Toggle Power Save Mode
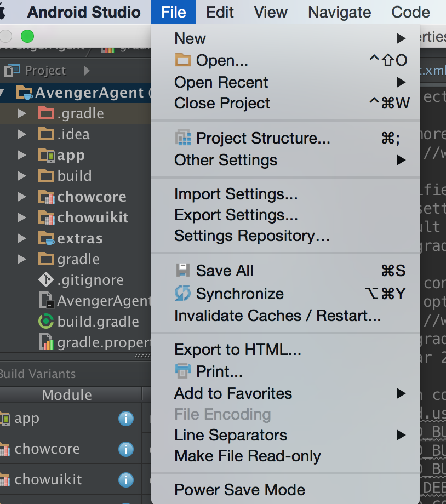Viewport: 446px width, 504px height. (285, 490)
